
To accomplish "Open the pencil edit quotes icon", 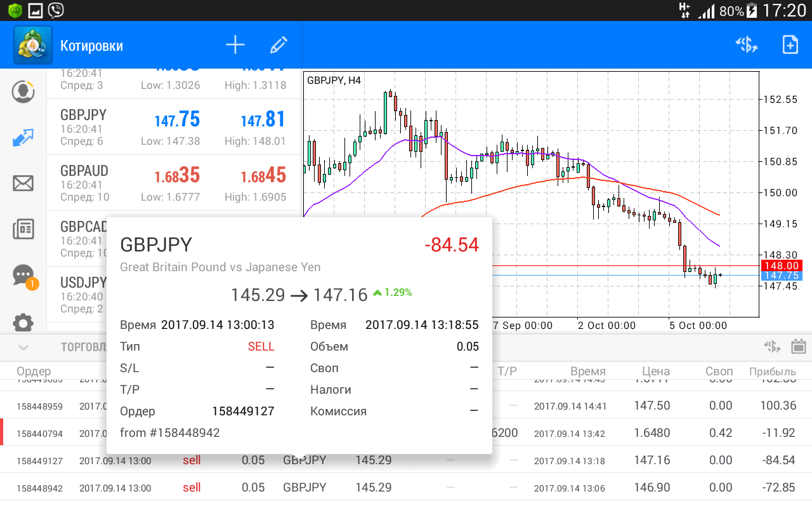I will pos(278,45).
